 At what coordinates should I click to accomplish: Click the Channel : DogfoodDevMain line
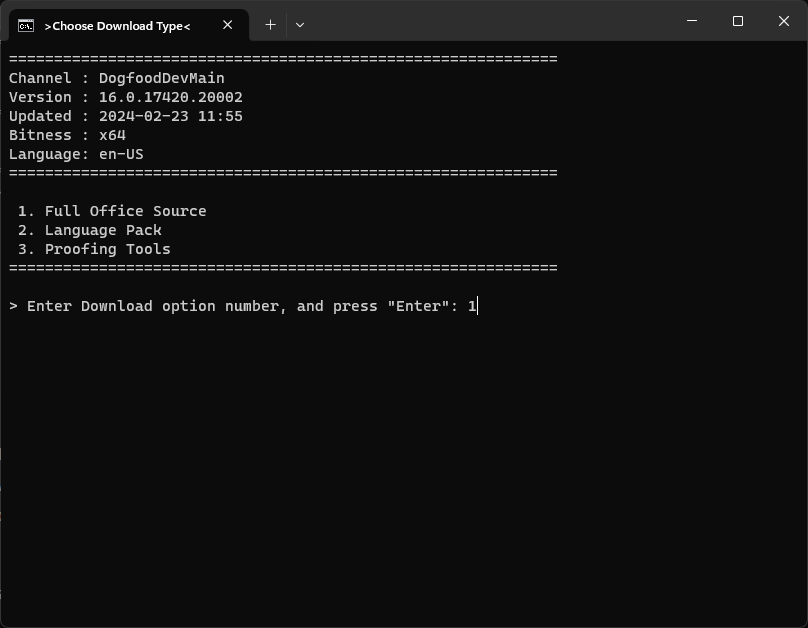tap(116, 78)
